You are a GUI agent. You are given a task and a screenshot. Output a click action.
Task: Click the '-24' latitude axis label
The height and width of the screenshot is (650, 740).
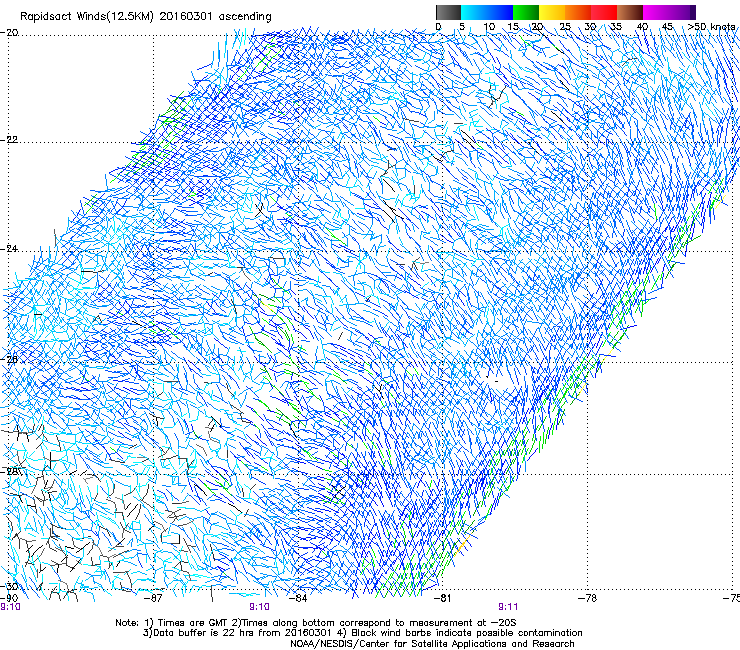[x=9, y=248]
